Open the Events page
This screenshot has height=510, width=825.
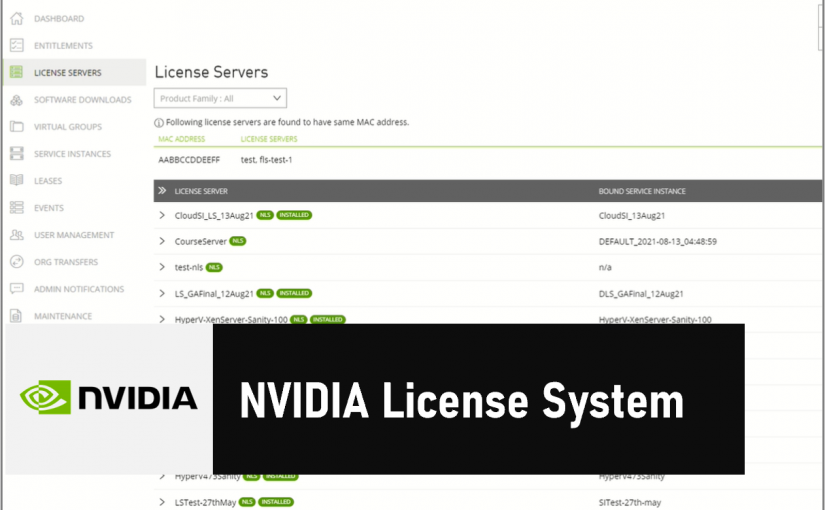(49, 208)
